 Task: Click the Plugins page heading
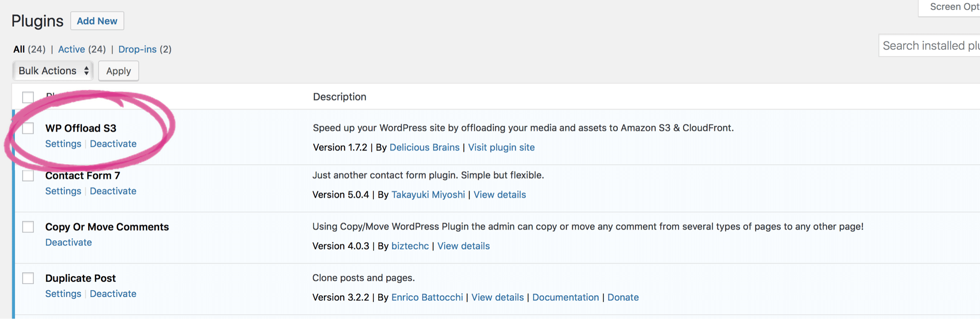click(37, 21)
